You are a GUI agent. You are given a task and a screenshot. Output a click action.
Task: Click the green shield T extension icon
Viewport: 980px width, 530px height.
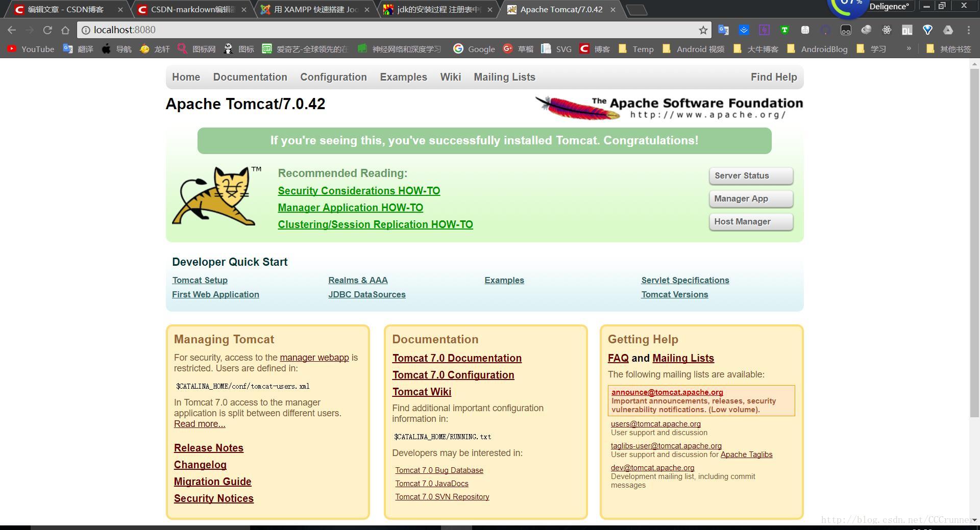785,30
